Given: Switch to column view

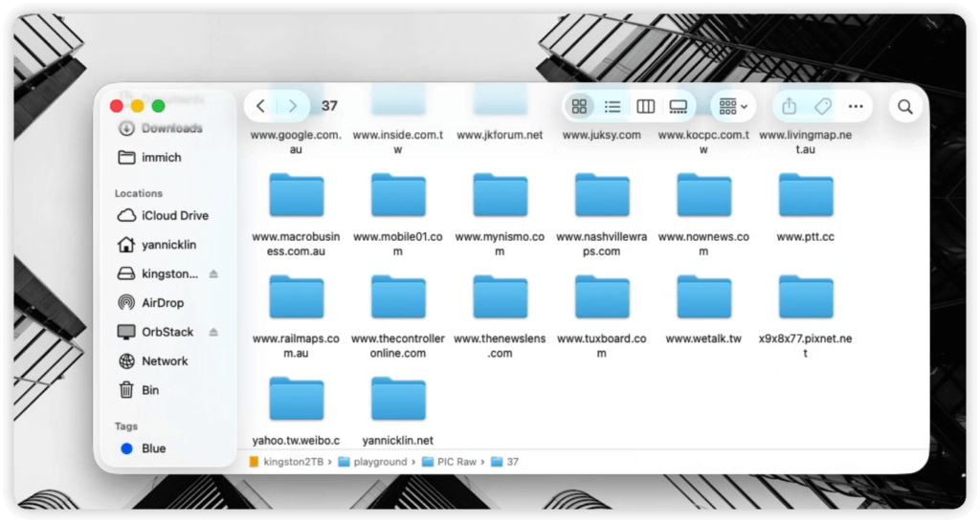Looking at the screenshot, I should click(646, 107).
